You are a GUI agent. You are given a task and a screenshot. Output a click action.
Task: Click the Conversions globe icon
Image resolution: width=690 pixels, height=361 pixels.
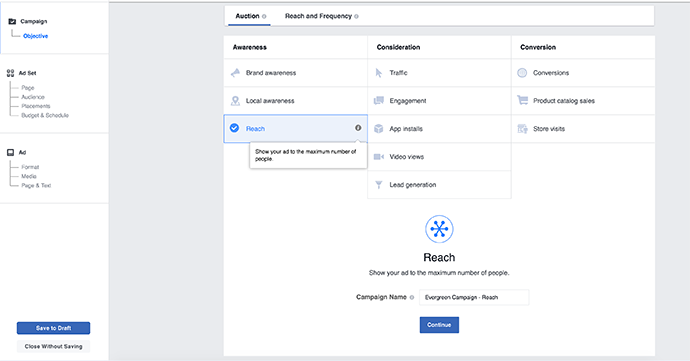click(522, 73)
